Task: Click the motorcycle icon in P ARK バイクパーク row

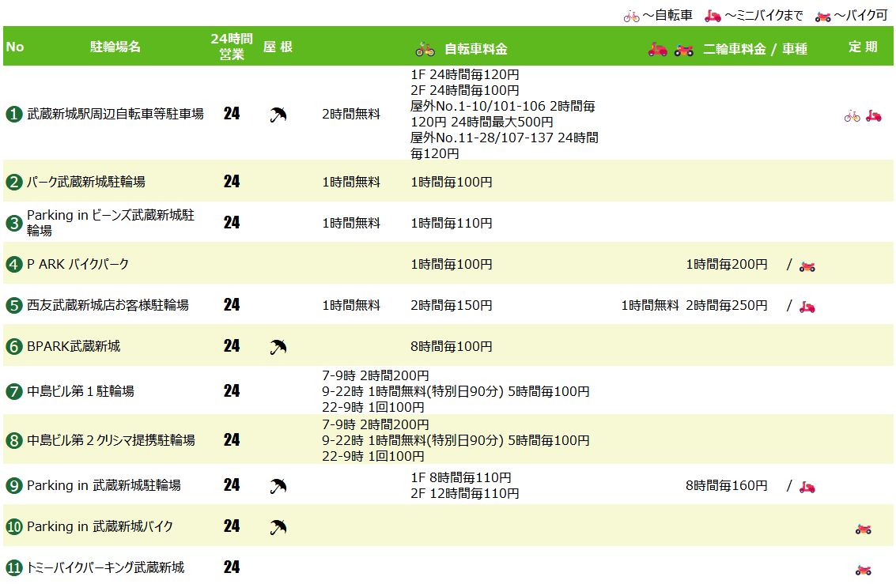Action: click(x=807, y=266)
